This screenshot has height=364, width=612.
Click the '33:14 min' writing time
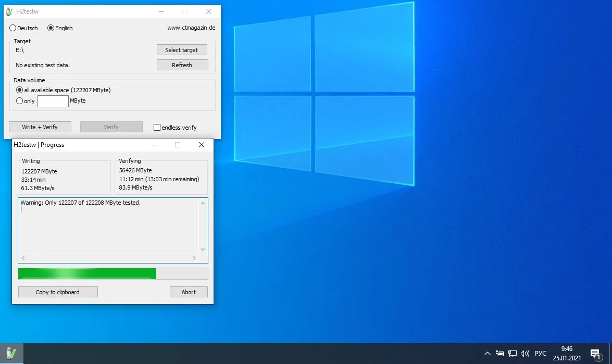[x=33, y=180]
